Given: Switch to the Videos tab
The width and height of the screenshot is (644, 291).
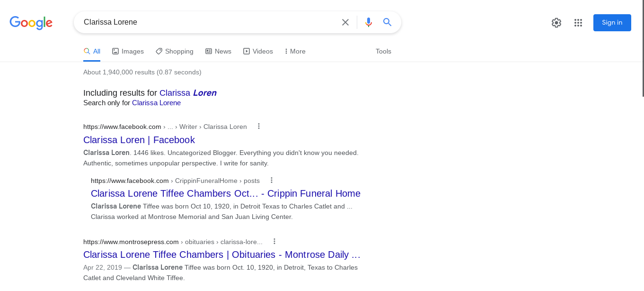Looking at the screenshot, I should click(258, 51).
